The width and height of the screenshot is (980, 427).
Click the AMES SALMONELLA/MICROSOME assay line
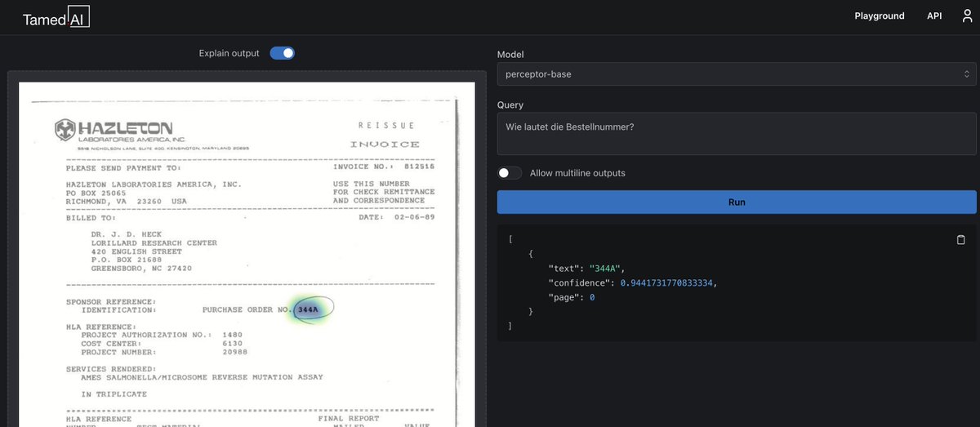[202, 377]
